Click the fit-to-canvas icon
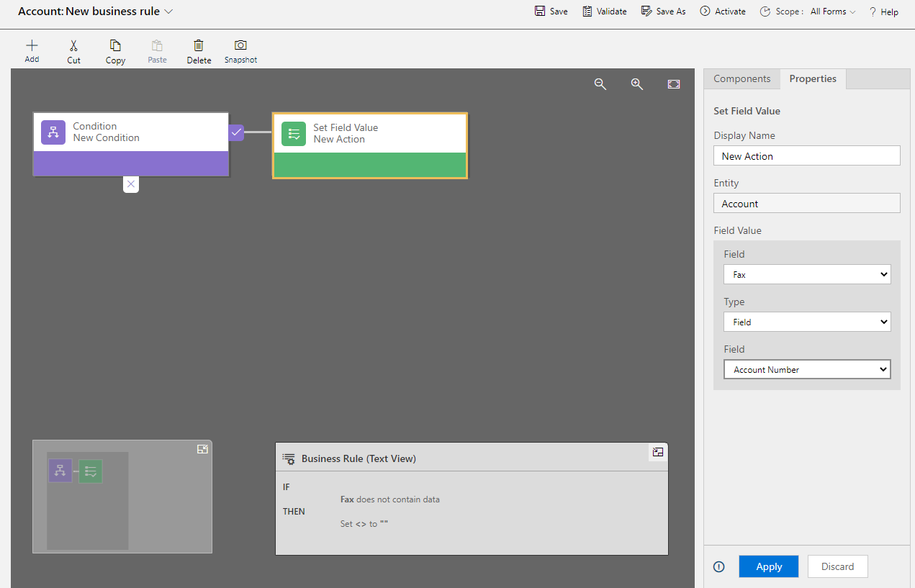Image resolution: width=915 pixels, height=588 pixels. [674, 83]
